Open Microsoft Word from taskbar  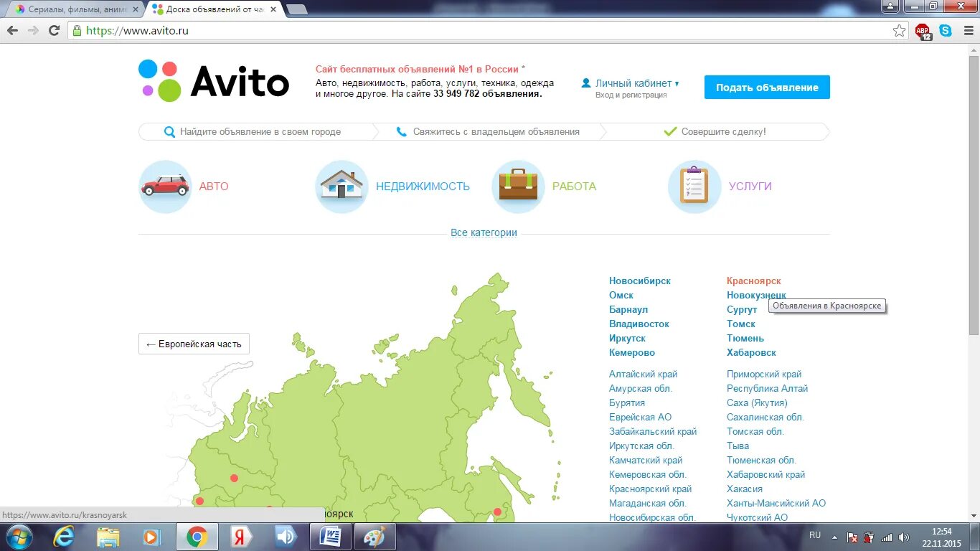(331, 537)
